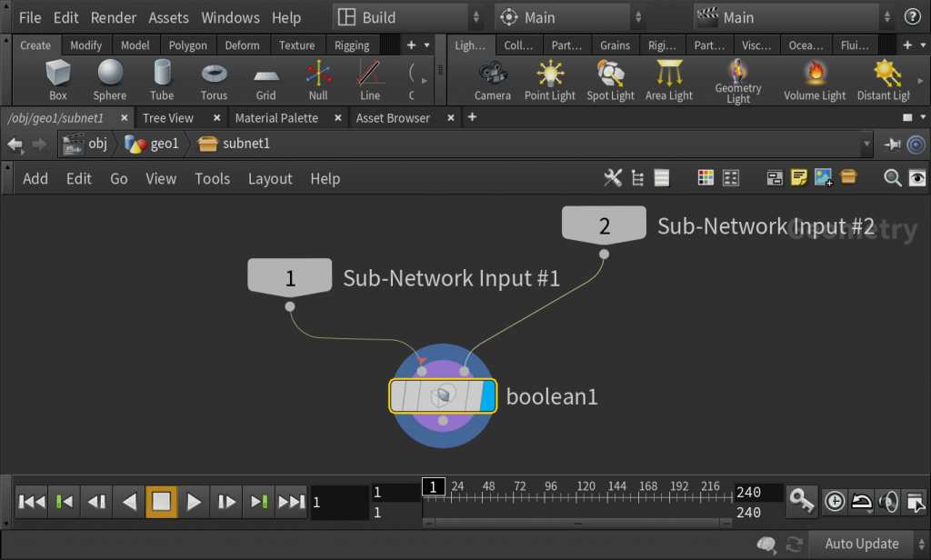Toggle boolean1 node display flag
931x560 pixels.
pyautogui.click(x=488, y=396)
